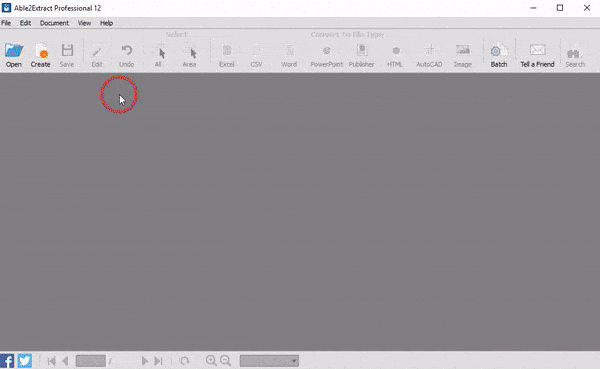This screenshot has width=600, height=369.
Task: Open the Twitter icon in status bar
Action: tap(25, 361)
